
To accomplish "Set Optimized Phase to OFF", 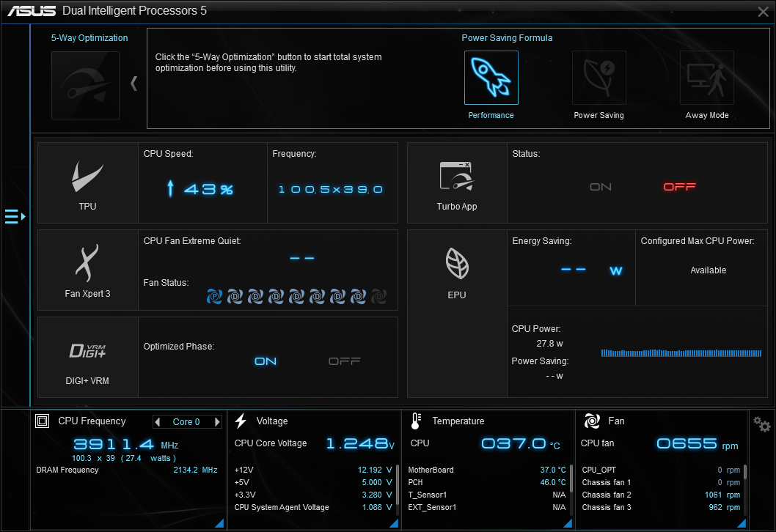I will [x=345, y=361].
